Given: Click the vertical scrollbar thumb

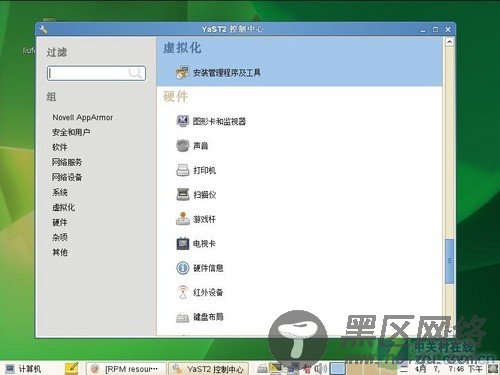Looking at the screenshot, I should pyautogui.click(x=449, y=261).
